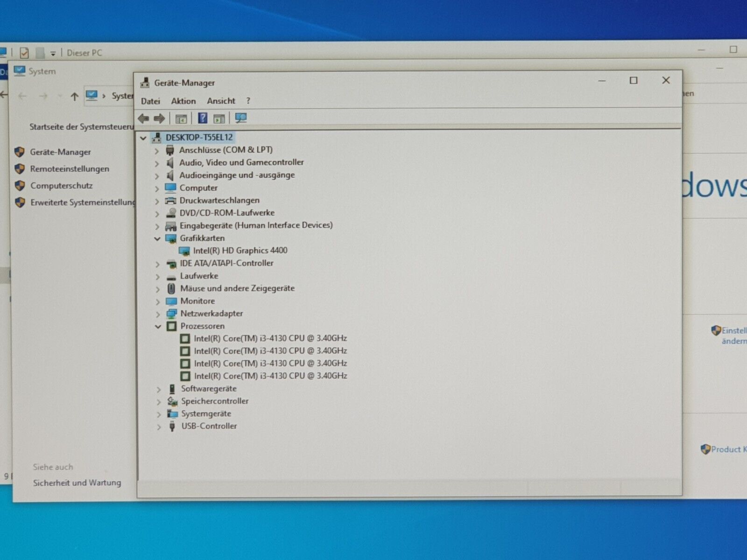The width and height of the screenshot is (747, 560).
Task: Click the Mäuse und andere Zeigegeräte icon
Action: (x=171, y=289)
